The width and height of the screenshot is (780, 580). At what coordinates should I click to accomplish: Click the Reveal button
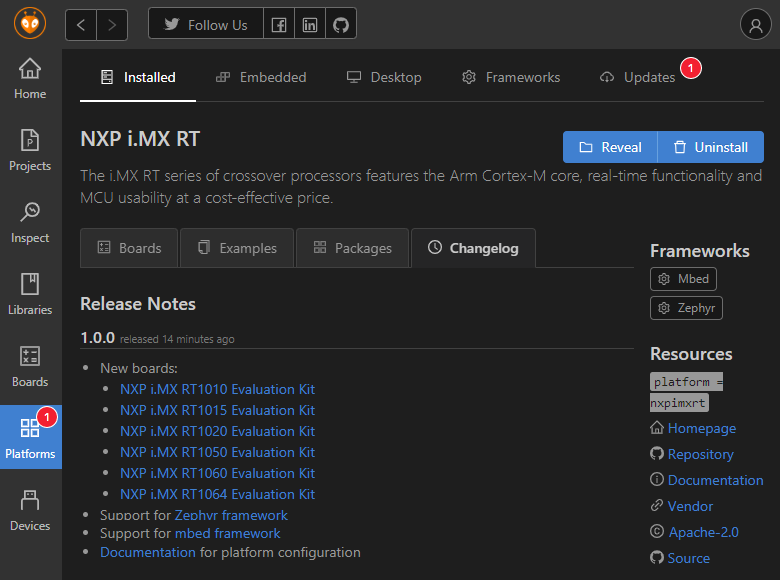610,147
